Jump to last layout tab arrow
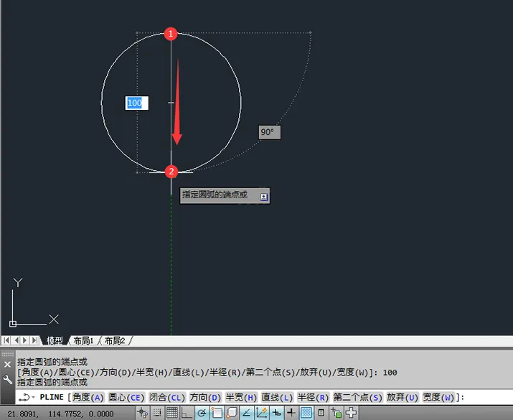This screenshot has width=513, height=420. pyautogui.click(x=34, y=340)
